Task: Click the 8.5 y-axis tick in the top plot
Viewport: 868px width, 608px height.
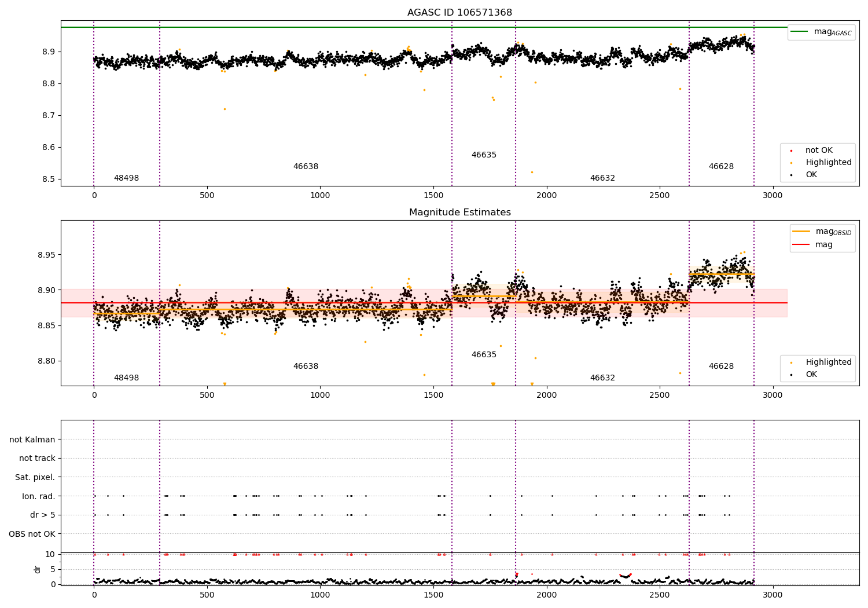Action: pyautogui.click(x=48, y=180)
